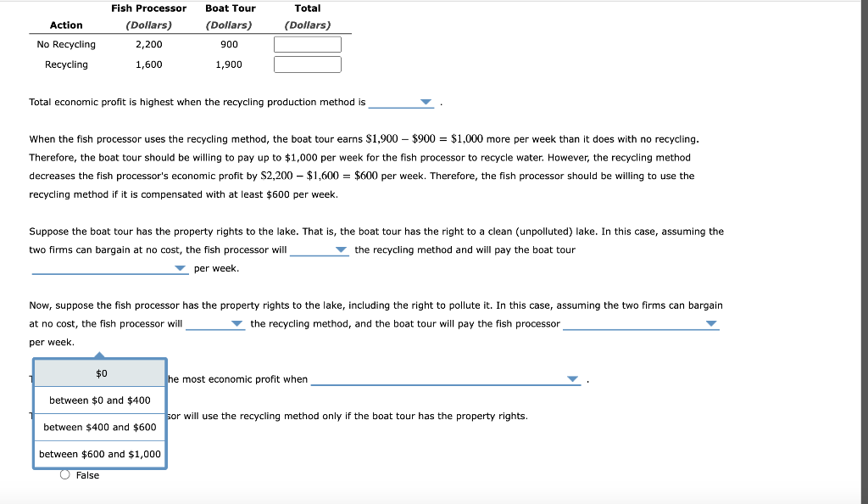Click the Action column header label

66,25
